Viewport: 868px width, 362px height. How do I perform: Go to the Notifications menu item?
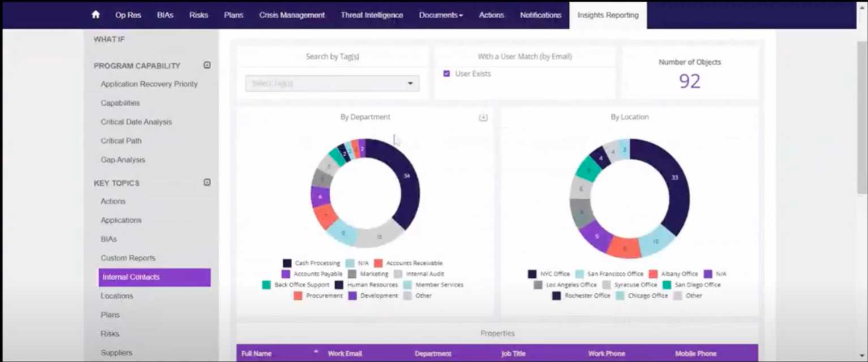click(540, 15)
